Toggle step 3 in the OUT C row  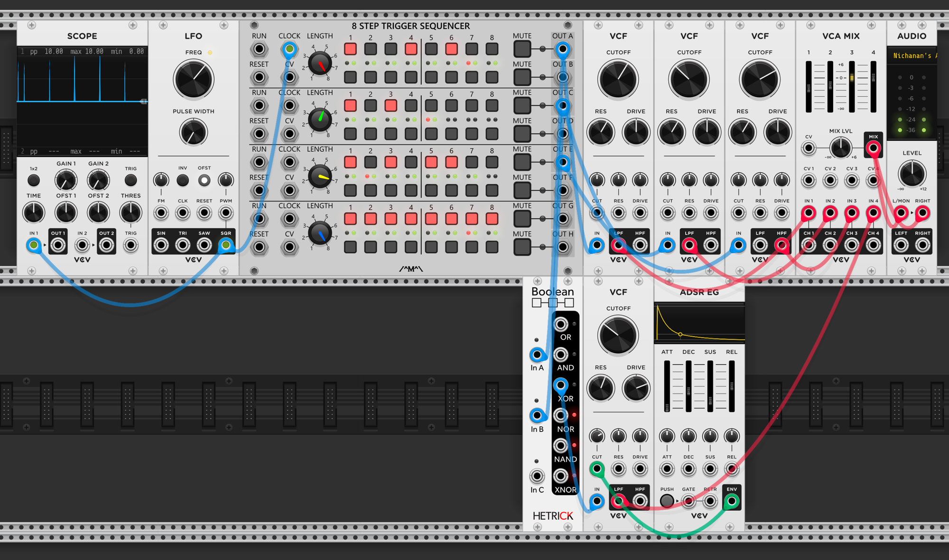point(391,105)
